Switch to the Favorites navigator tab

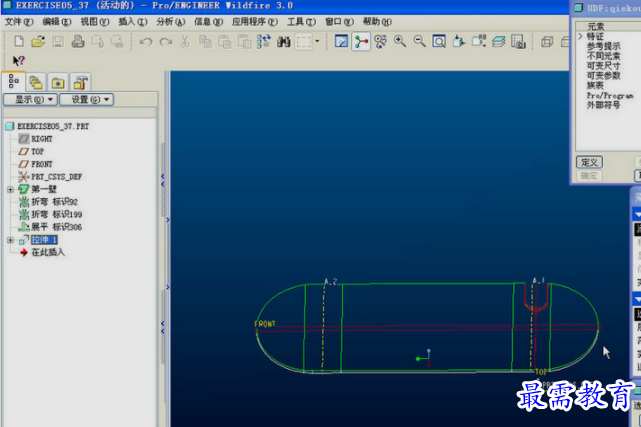click(58, 83)
